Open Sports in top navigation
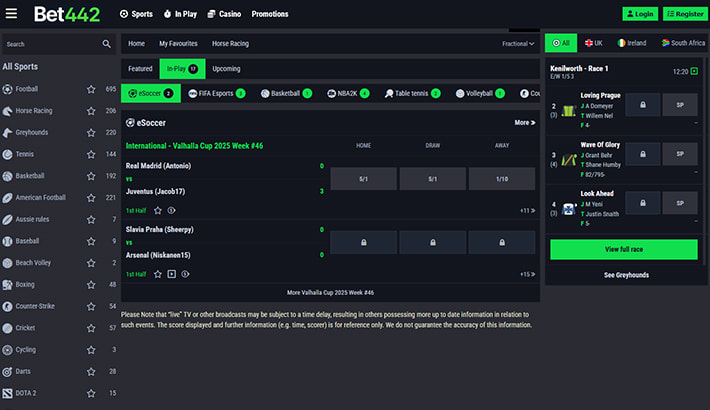The height and width of the screenshot is (410, 710). 136,14
